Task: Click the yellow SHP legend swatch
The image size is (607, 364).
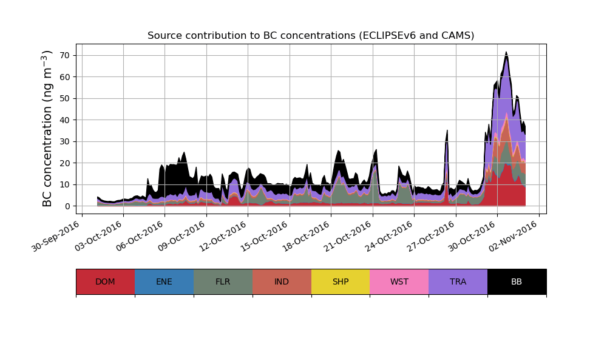Action: [341, 281]
